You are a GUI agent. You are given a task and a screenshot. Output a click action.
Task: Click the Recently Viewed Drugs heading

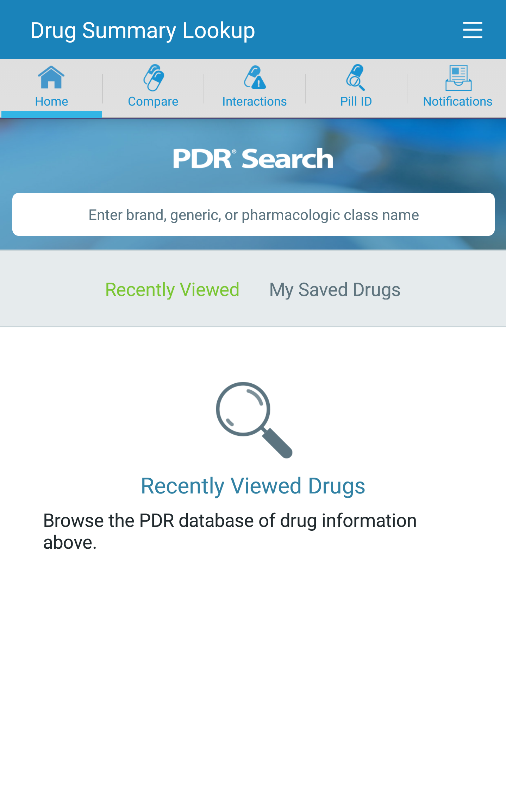coord(253,486)
